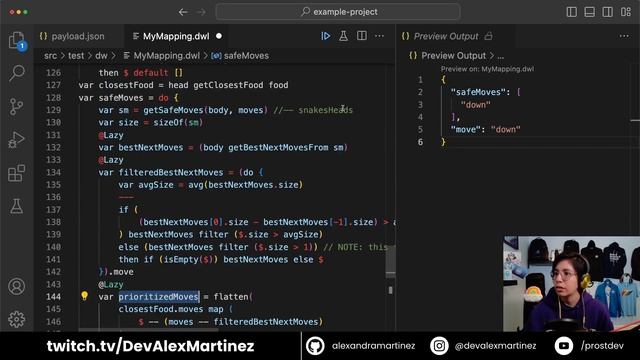This screenshot has width=640, height=360.
Task: Click the GitHub logo in the banner
Action: (315, 346)
